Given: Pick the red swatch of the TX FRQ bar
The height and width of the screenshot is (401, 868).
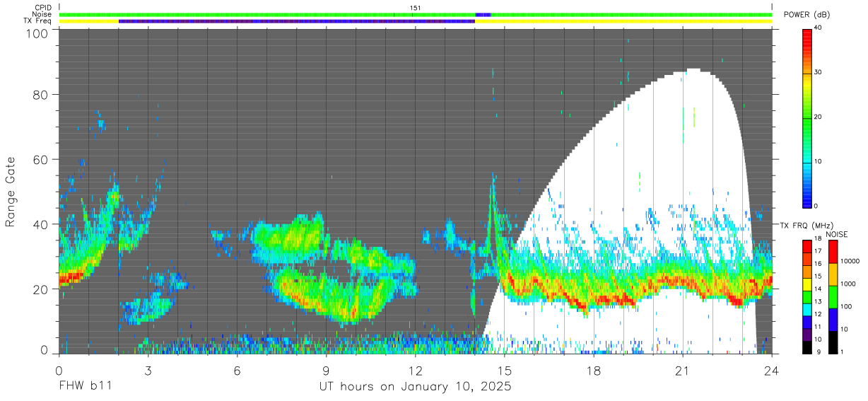Looking at the screenshot, I should point(807,247).
